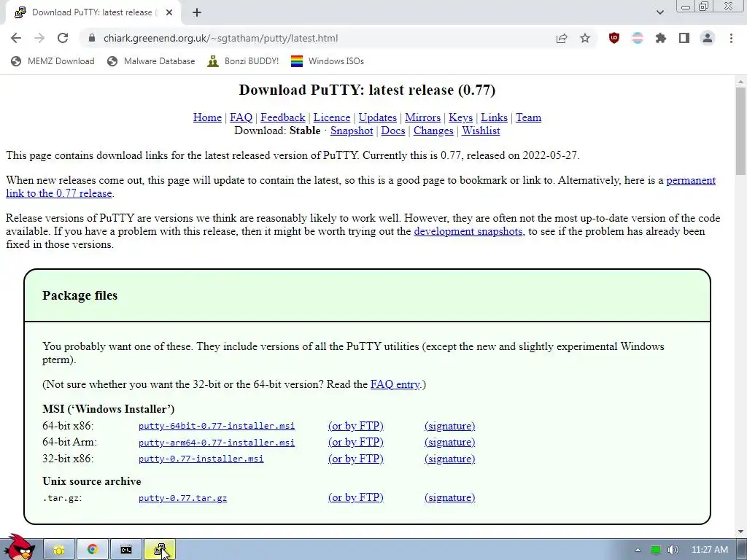This screenshot has height=560, width=747.
Task: Download putty-arm64-0.77-installer.msi
Action: (x=217, y=443)
